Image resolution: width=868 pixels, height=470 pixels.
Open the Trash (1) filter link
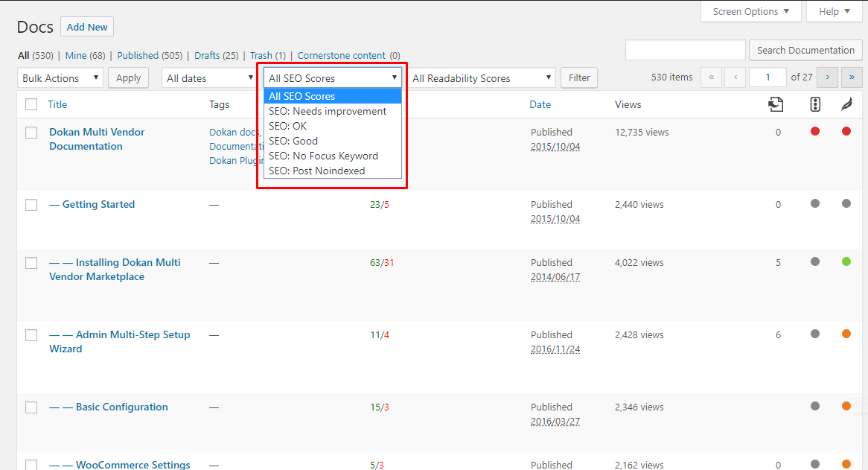click(268, 55)
